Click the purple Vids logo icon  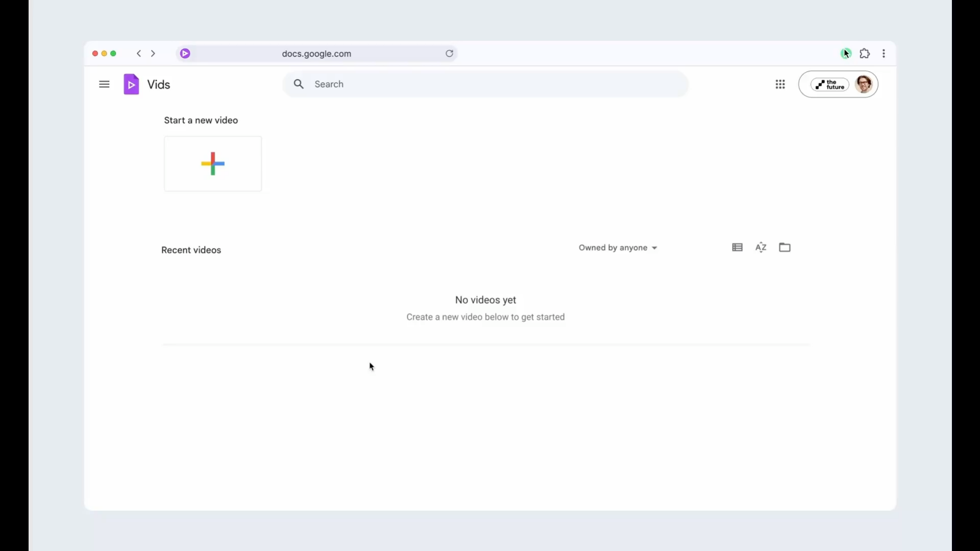[x=131, y=84]
